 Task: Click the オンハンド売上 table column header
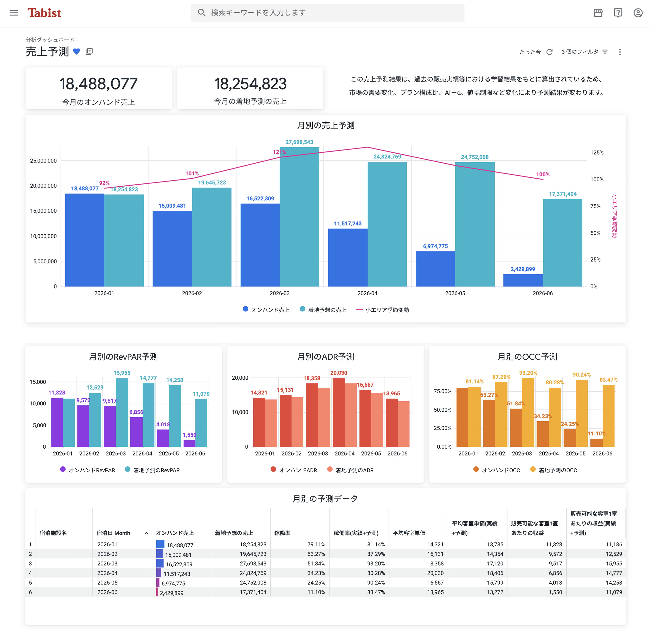(175, 533)
